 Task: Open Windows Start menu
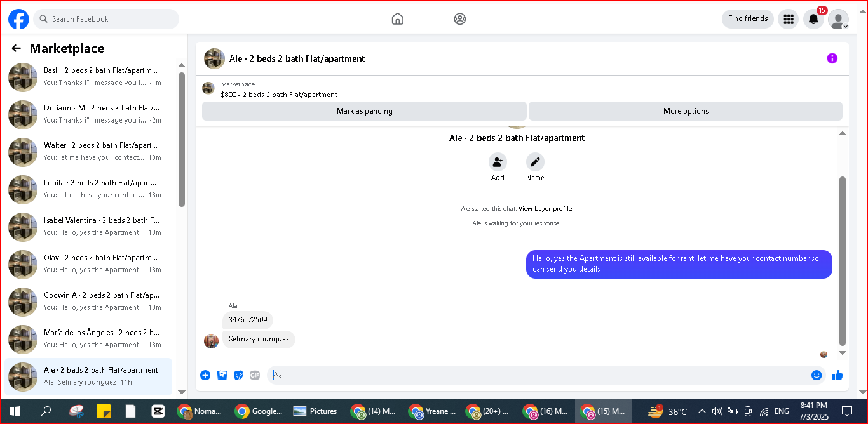click(x=15, y=411)
